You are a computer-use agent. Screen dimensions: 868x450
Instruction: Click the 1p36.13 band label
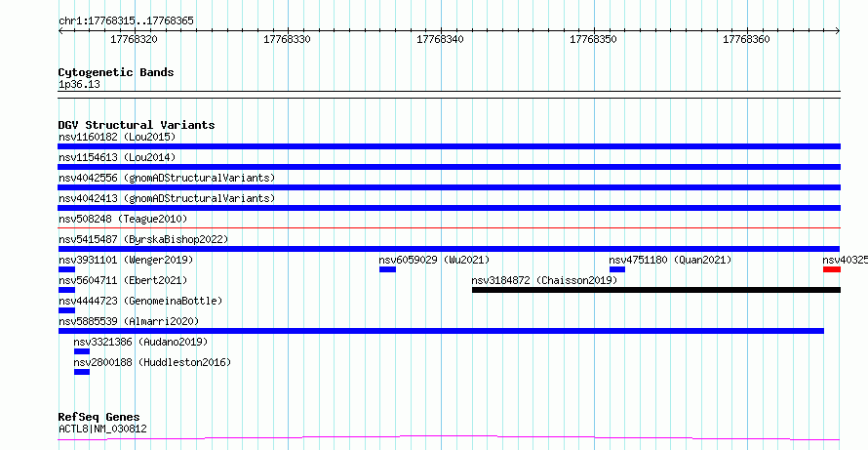pyautogui.click(x=79, y=85)
